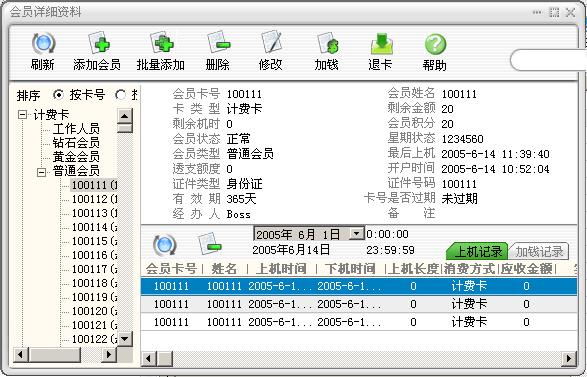587x377 pixels.
Task: Select member 100117 in the tree
Action: tap(94, 269)
